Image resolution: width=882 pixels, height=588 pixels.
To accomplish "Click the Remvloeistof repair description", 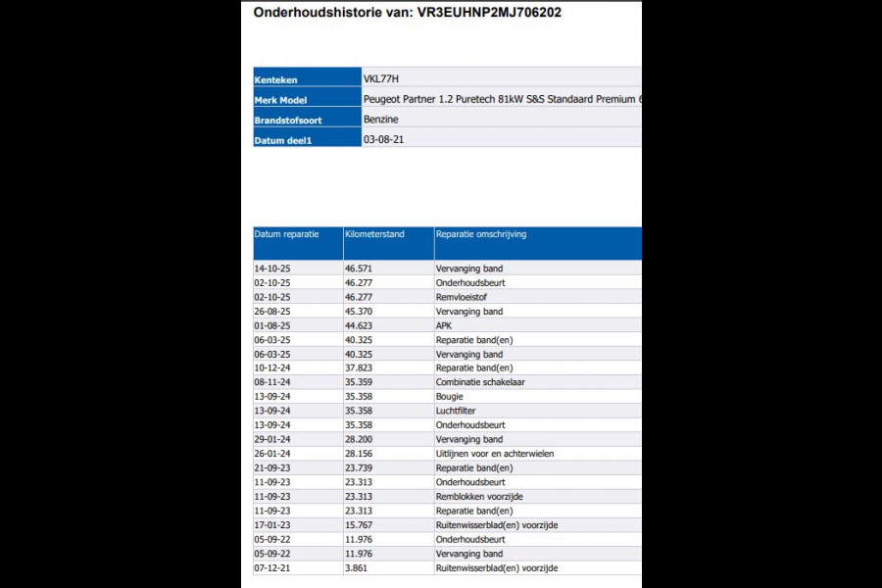I will [x=462, y=297].
